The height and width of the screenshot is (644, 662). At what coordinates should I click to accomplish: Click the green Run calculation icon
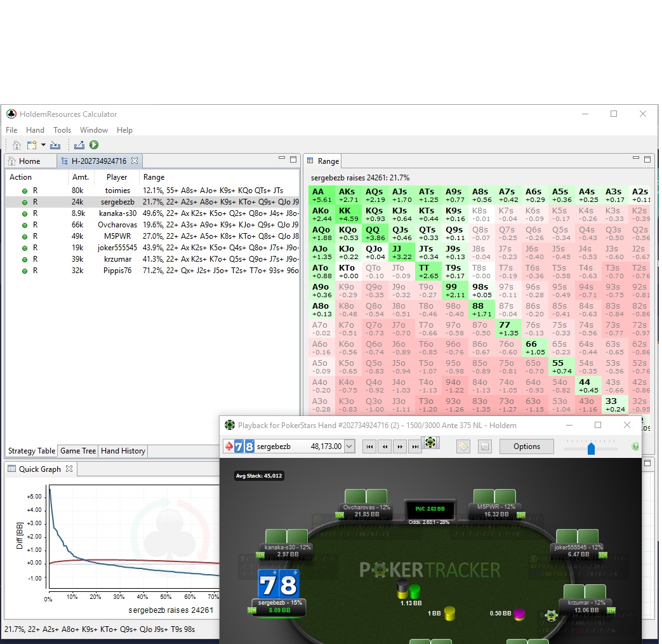pyautogui.click(x=94, y=145)
